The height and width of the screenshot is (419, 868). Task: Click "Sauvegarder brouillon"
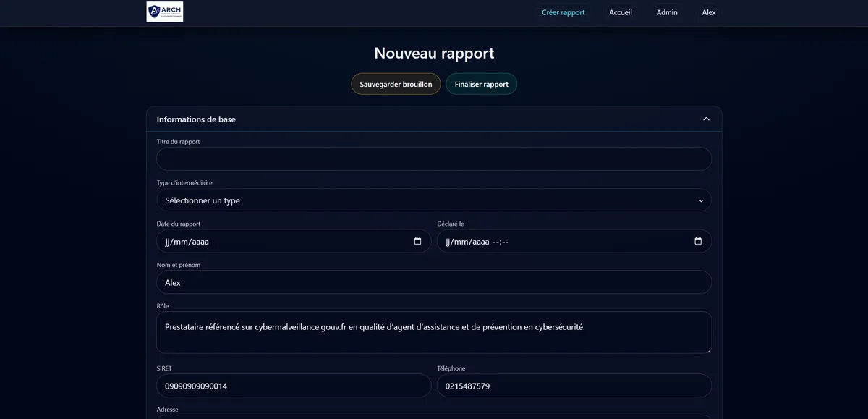396,83
